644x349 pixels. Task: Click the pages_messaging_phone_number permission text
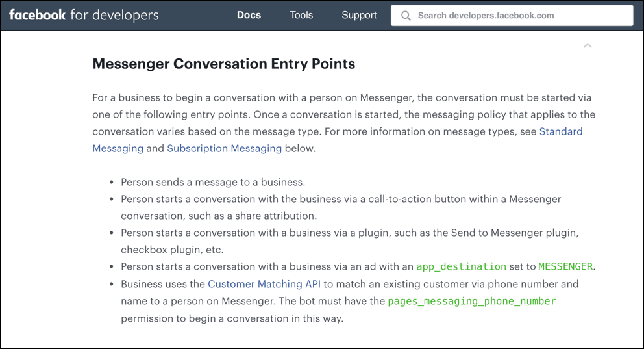pos(472,302)
